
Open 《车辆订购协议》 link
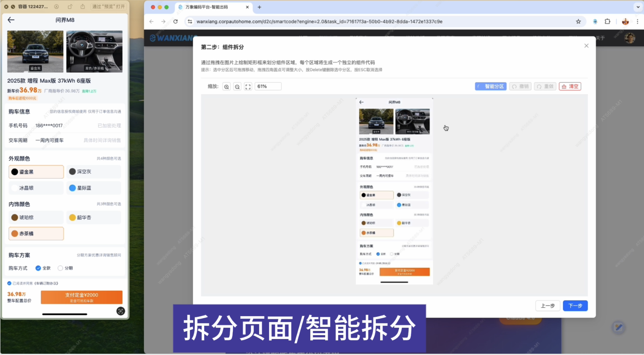pos(46,283)
